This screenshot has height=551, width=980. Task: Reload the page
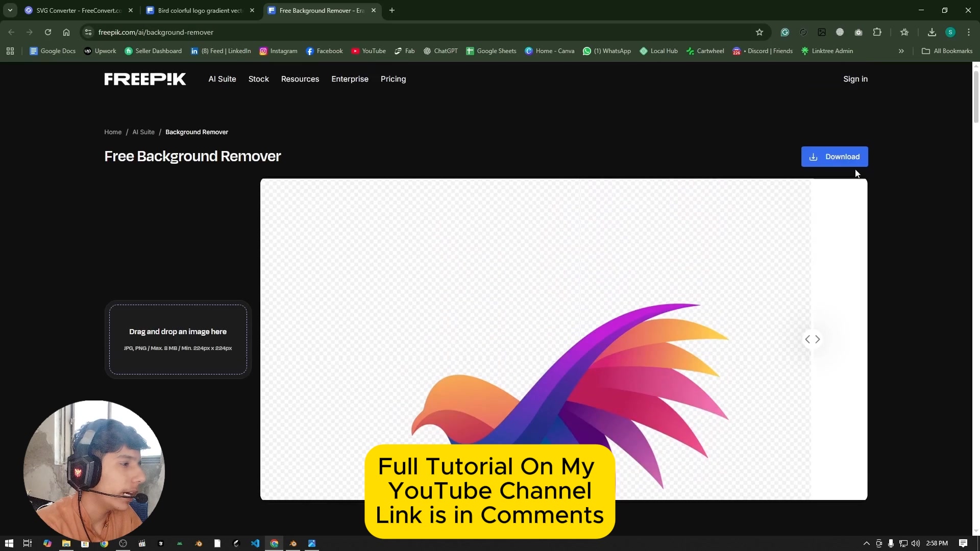[x=48, y=32]
